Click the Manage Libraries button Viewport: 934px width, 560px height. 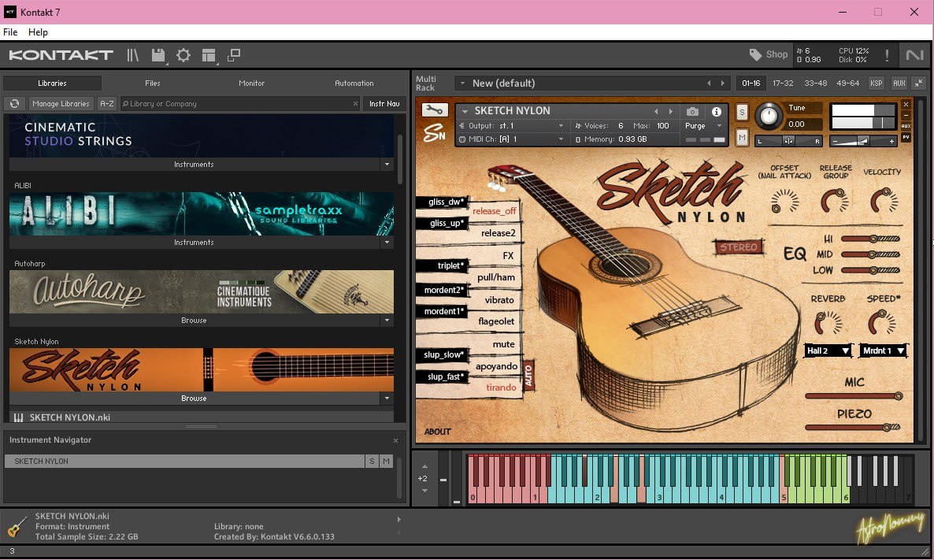click(61, 104)
